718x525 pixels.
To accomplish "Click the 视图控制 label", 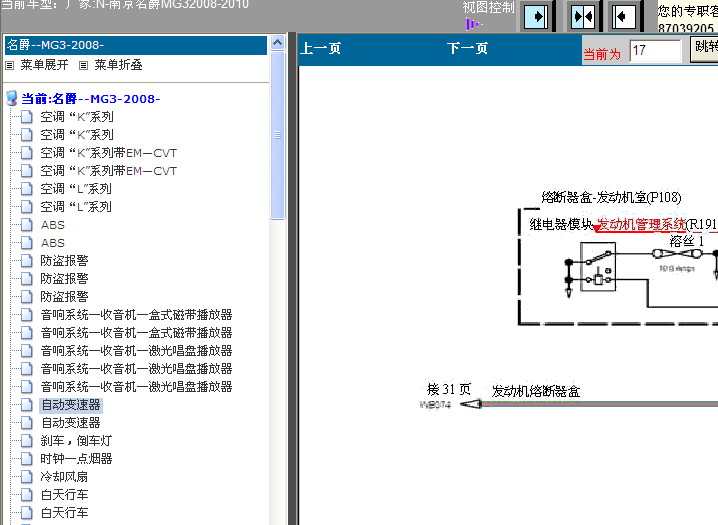I will click(x=488, y=7).
